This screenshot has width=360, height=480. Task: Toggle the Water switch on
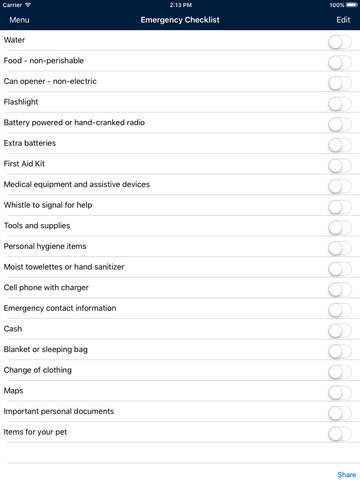pos(340,42)
